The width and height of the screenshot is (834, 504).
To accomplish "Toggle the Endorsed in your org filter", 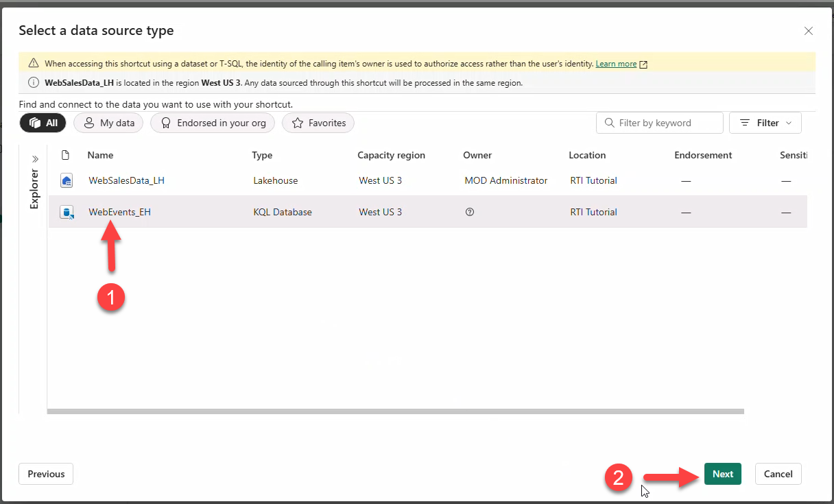I will 212,123.
